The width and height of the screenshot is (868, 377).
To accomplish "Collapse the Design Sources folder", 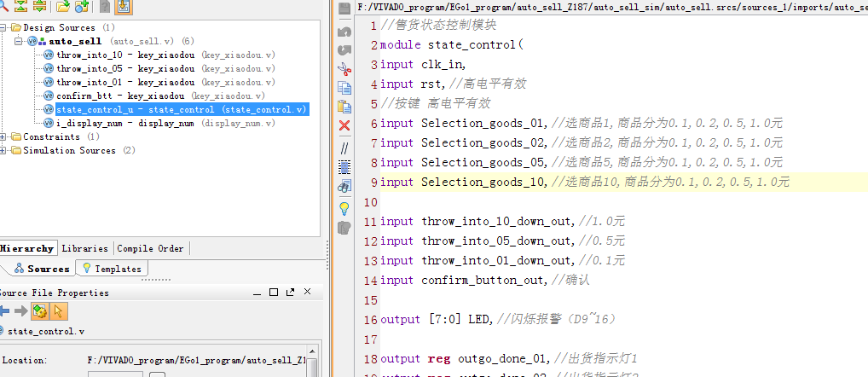I will pos(4,27).
